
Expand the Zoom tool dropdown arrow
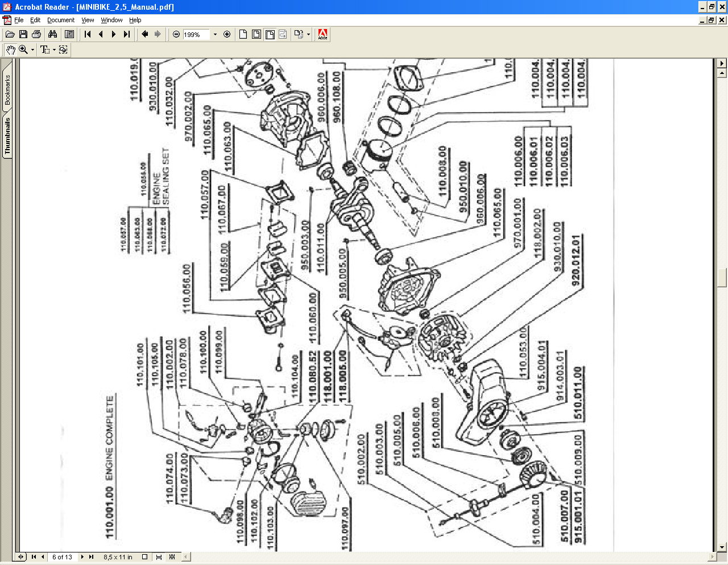pos(32,50)
